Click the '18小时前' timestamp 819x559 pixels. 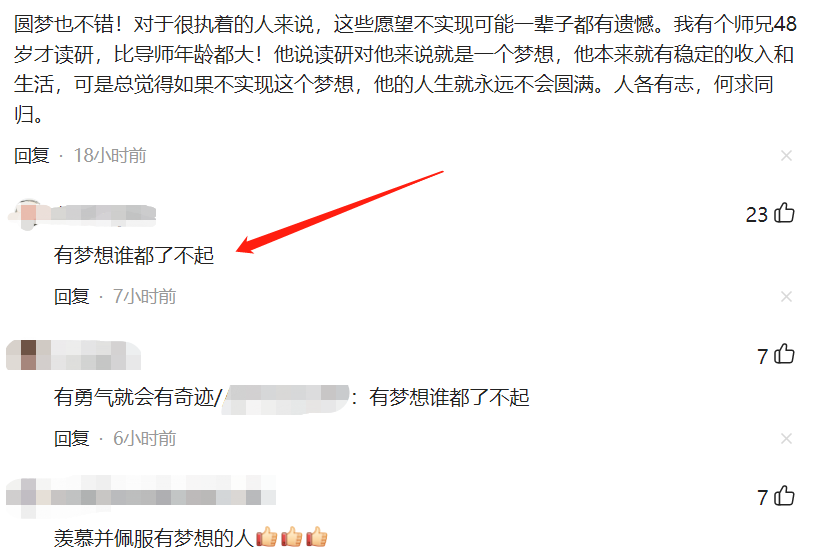[x=110, y=156]
